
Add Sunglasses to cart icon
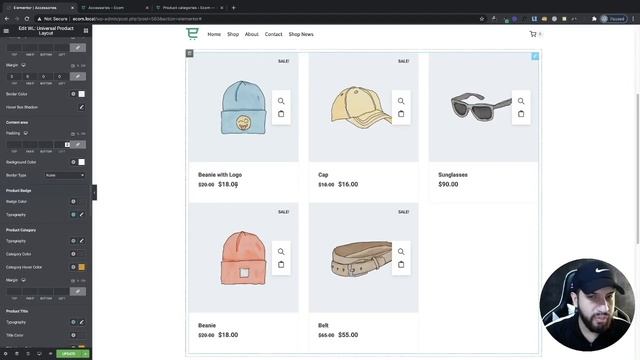(x=521, y=114)
